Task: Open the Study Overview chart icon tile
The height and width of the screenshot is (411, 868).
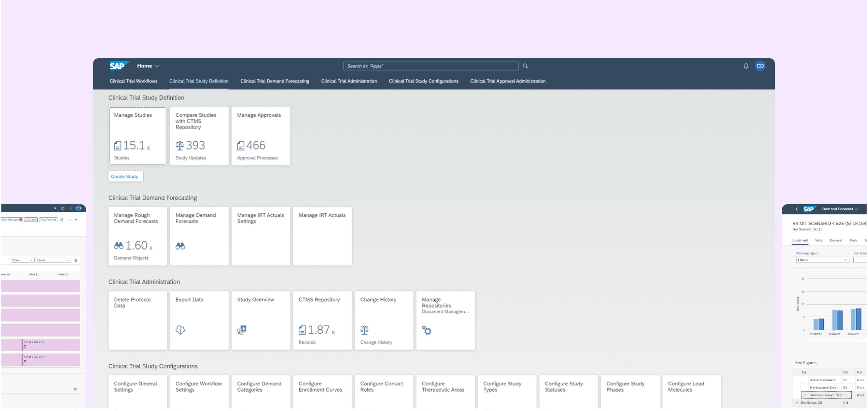Action: pyautogui.click(x=242, y=330)
